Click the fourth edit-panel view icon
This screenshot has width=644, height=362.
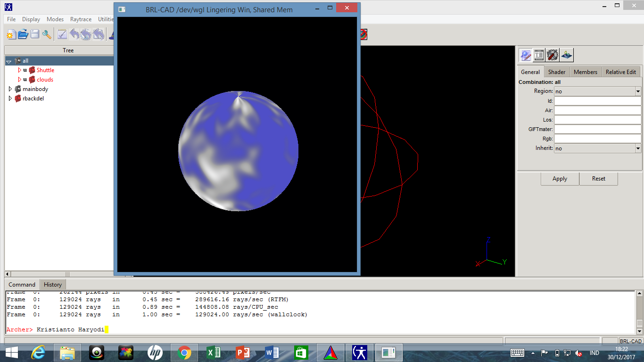click(566, 55)
